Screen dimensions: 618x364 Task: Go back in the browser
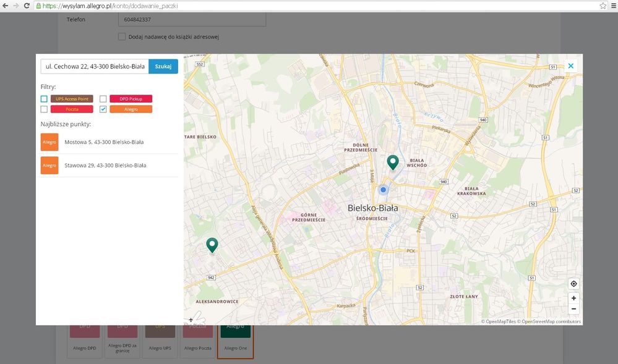click(5, 6)
